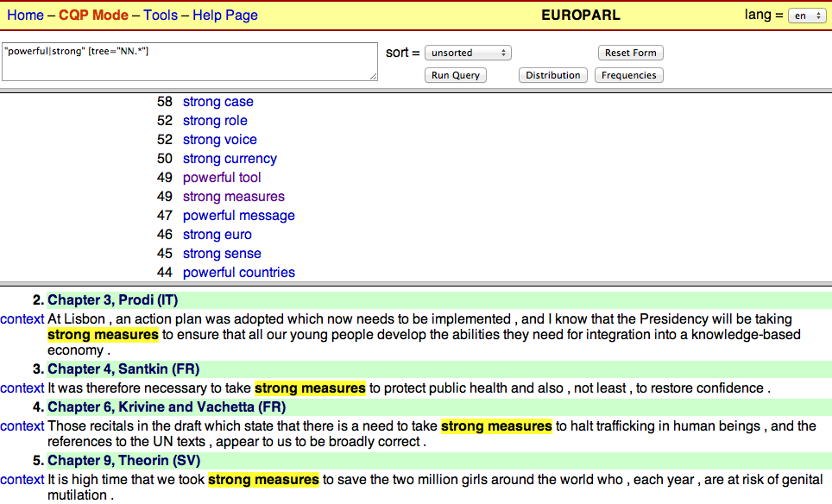832x504 pixels.
Task: Open the 'powerful countries' result link
Action: (x=239, y=273)
